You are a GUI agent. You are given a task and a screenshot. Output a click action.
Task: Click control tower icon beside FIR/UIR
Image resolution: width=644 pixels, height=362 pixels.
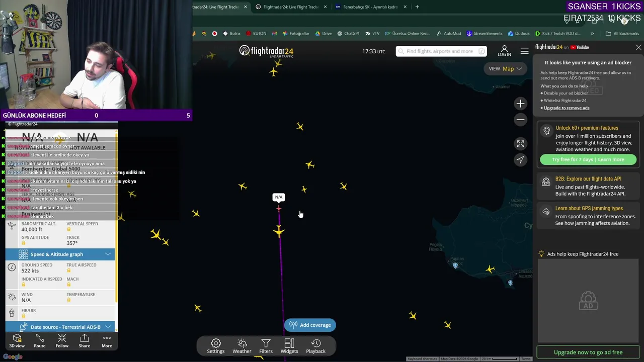click(x=12, y=313)
